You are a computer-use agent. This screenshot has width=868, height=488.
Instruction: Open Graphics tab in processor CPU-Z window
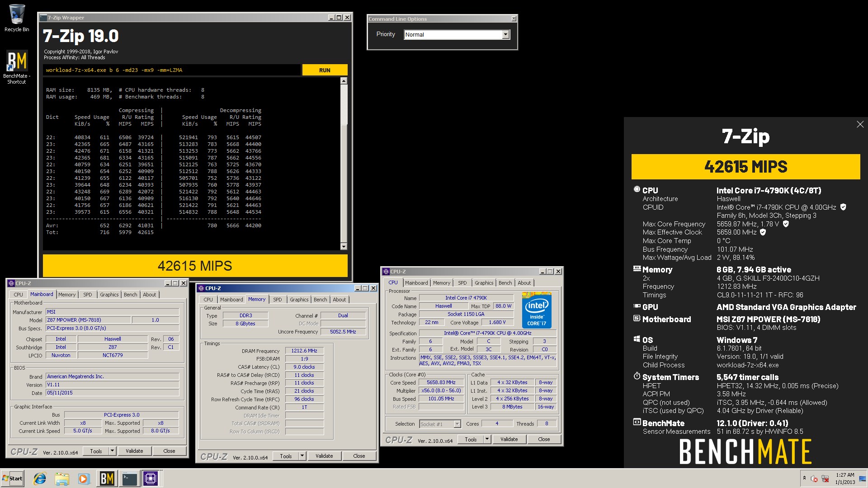(484, 283)
